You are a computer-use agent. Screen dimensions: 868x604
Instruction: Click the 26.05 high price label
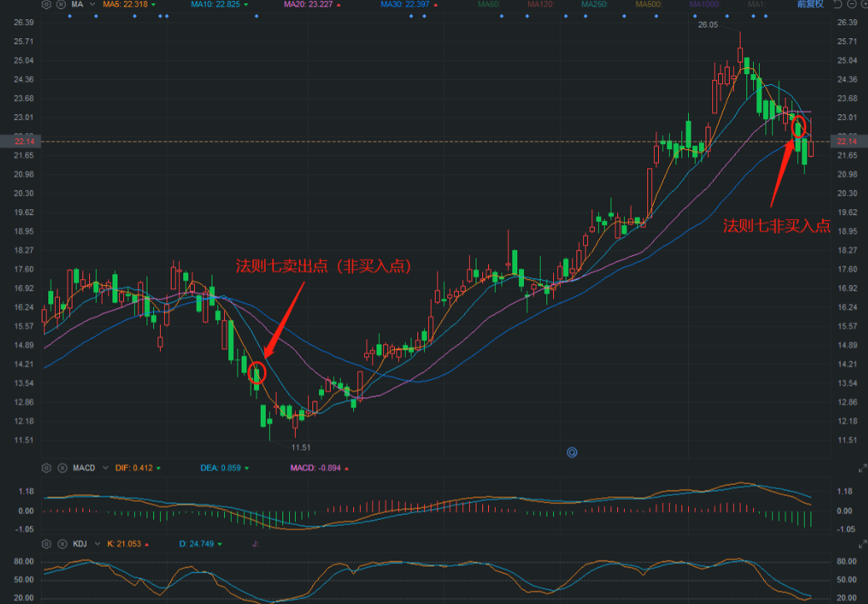pyautogui.click(x=707, y=25)
